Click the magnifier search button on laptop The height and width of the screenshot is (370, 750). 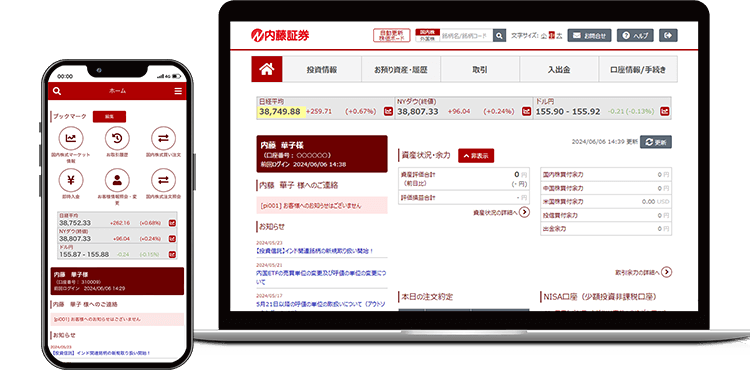499,35
